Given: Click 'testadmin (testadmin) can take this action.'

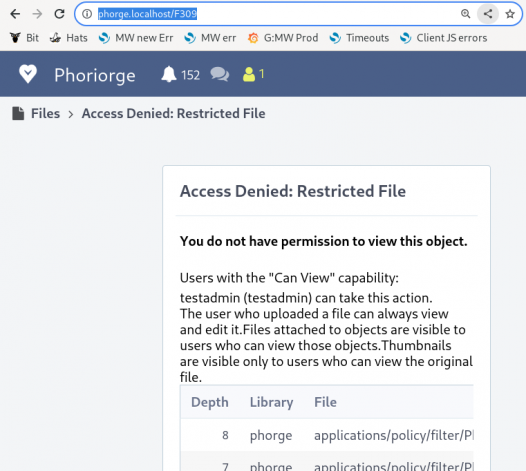Looking at the screenshot, I should pyautogui.click(x=306, y=298).
